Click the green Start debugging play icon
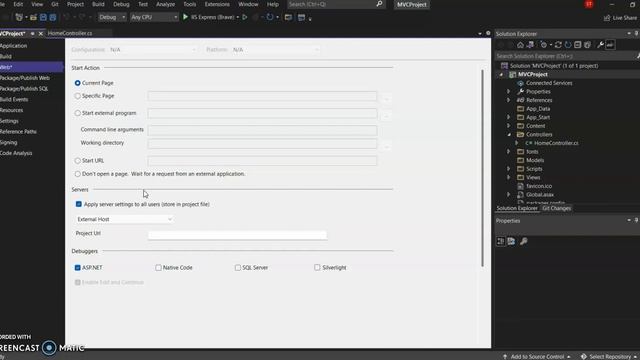The height and width of the screenshot is (360, 640). coord(185,17)
